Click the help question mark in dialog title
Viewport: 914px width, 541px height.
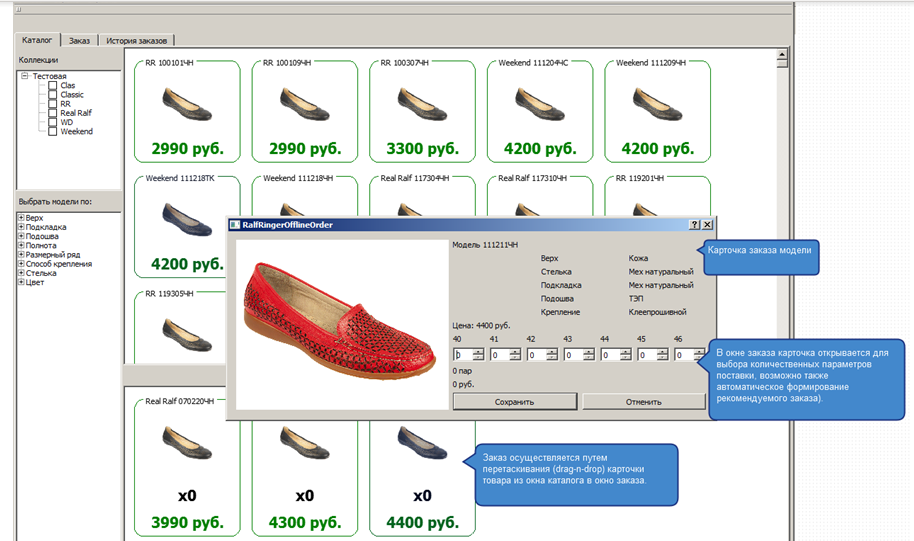[x=694, y=225]
